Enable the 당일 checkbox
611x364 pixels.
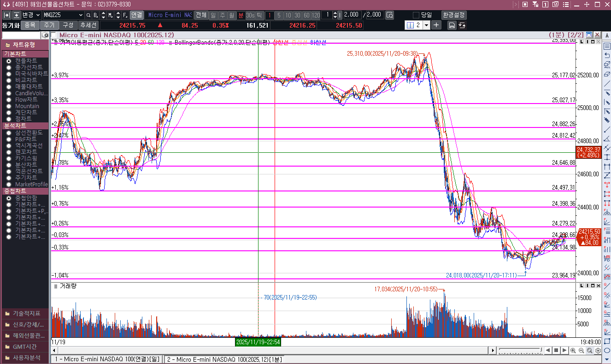[416, 15]
